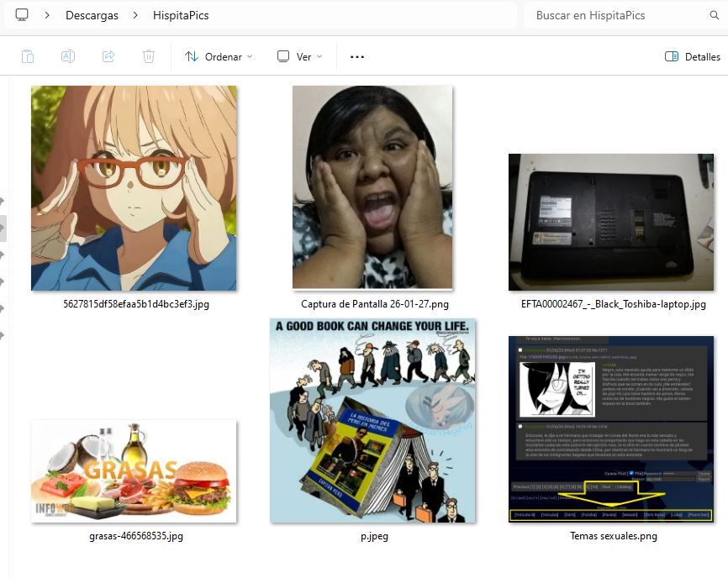The image size is (728, 578).
Task: Click the grasas-466568535.jpg file name
Action: [x=135, y=535]
